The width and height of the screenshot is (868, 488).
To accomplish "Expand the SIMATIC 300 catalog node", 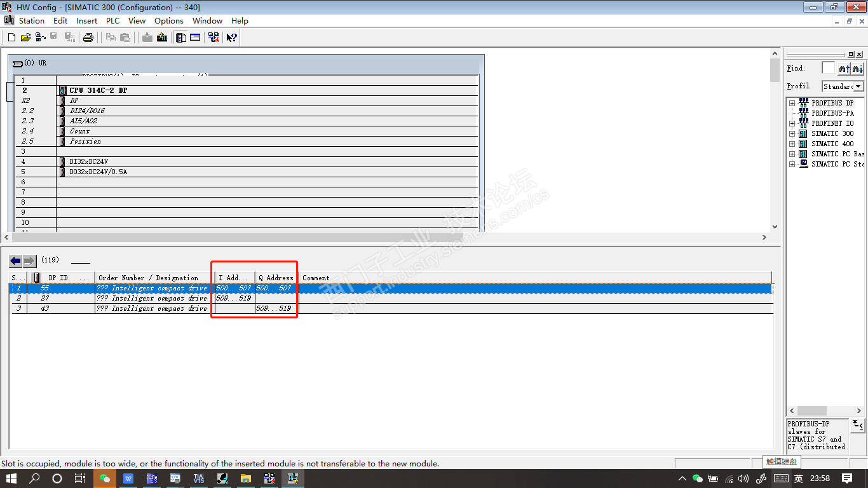I will point(792,133).
